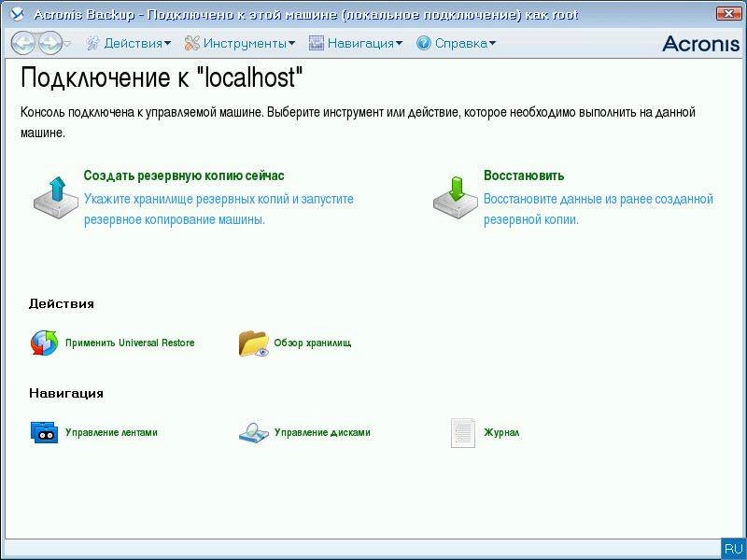747x560 pixels.
Task: Open the Навигация menu
Action: click(365, 43)
